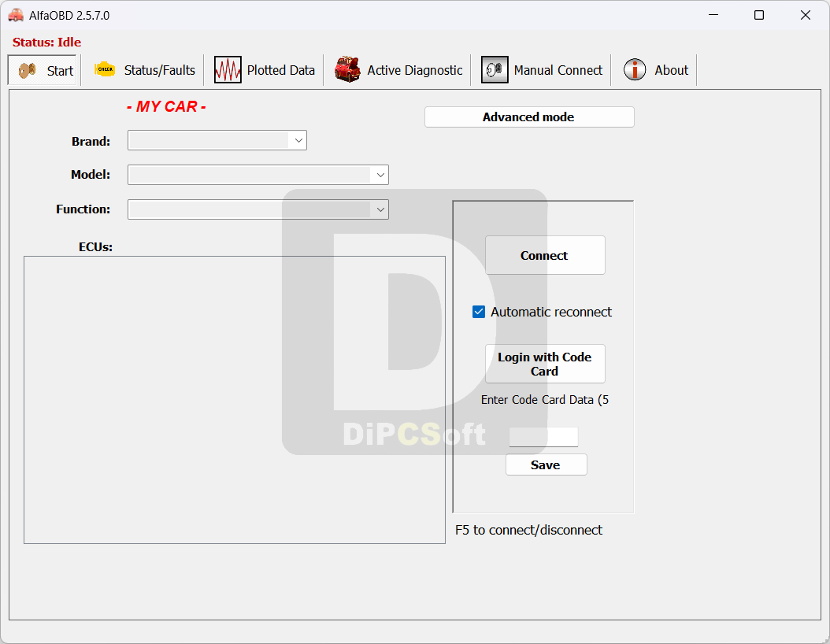The image size is (830, 644).
Task: Click the 'Model:' label
Action: coord(91,175)
